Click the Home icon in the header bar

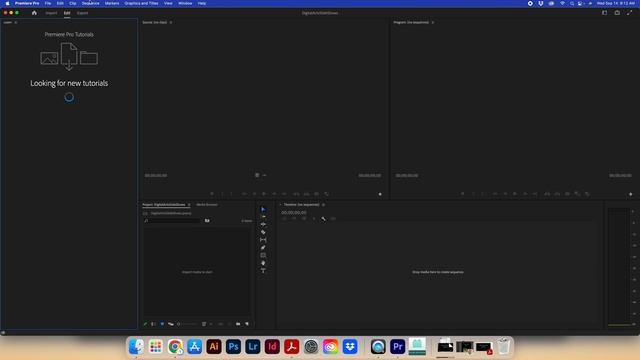34,13
